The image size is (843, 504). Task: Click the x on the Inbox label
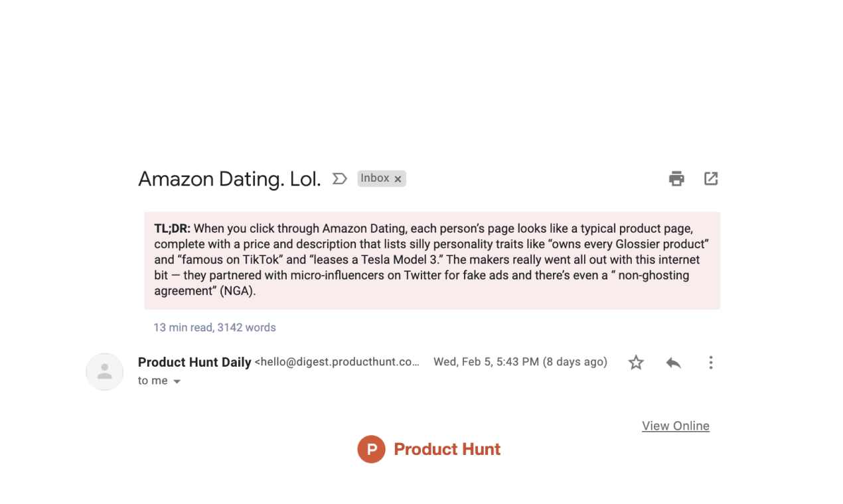(x=398, y=178)
